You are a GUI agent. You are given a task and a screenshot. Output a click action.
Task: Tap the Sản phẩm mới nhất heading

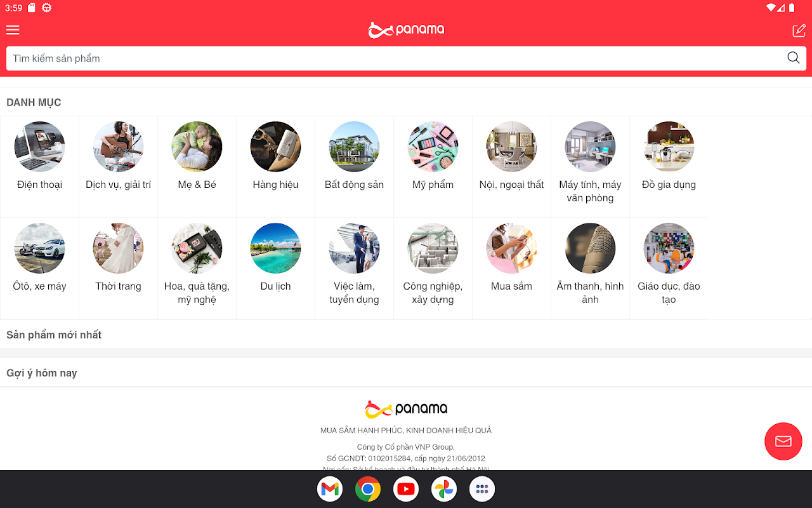pos(54,335)
